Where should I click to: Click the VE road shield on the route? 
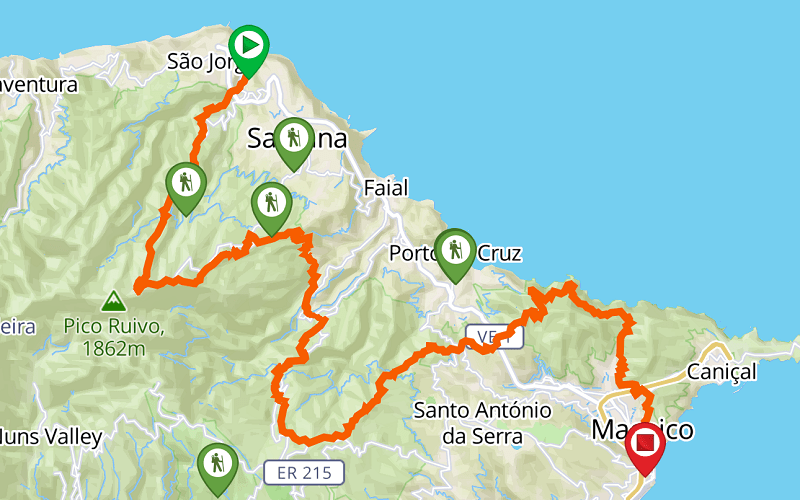(x=494, y=337)
